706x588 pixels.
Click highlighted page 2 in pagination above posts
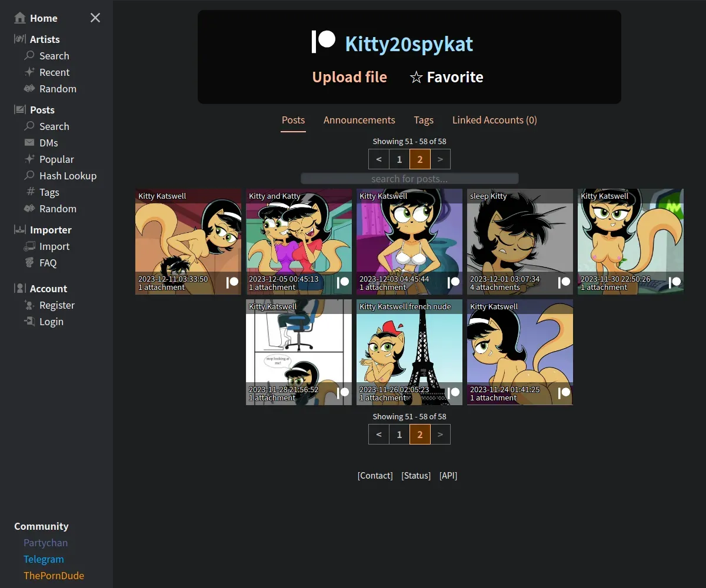point(420,159)
